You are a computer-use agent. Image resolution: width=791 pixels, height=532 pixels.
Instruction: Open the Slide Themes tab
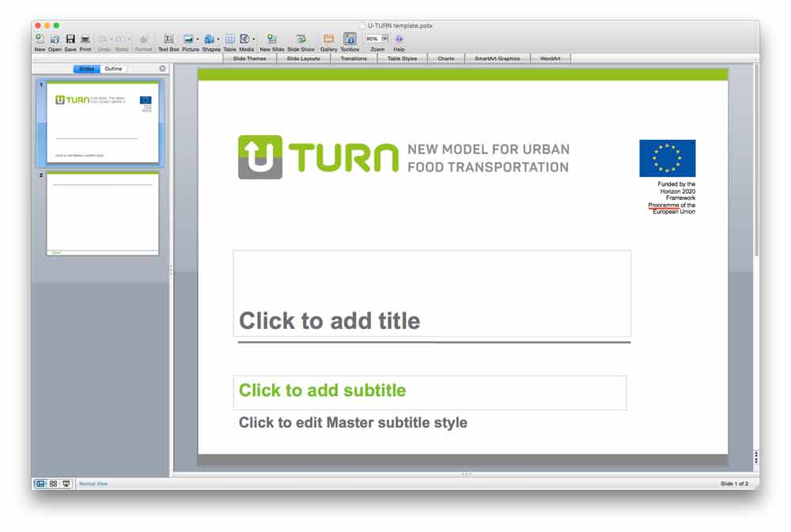pyautogui.click(x=250, y=58)
